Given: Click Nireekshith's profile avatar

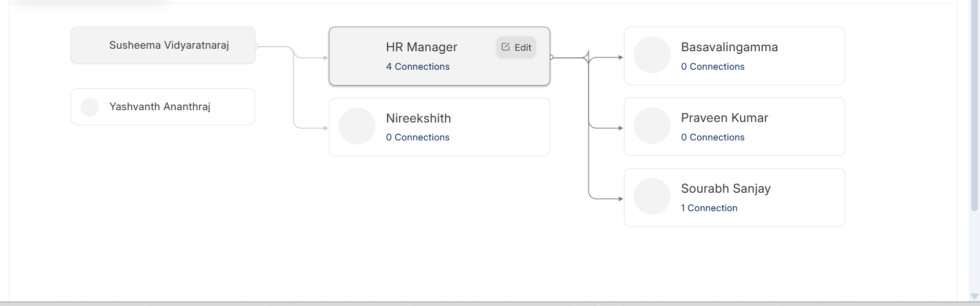Looking at the screenshot, I should [x=357, y=126].
